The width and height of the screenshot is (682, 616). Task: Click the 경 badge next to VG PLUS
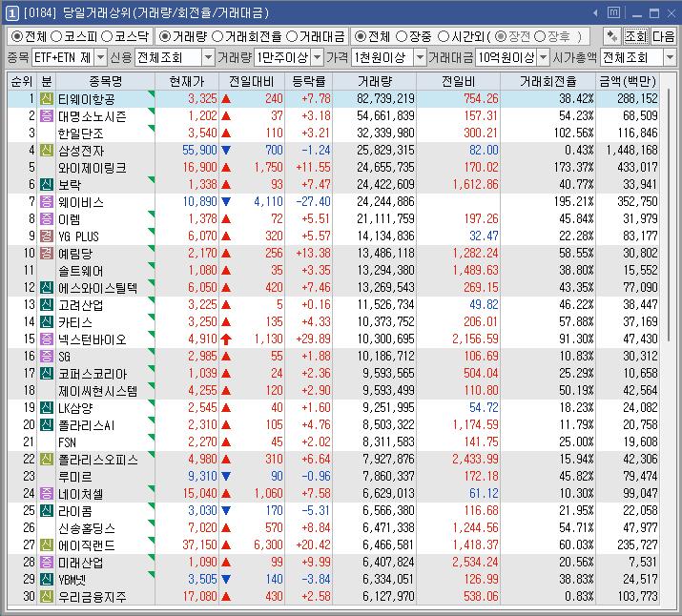click(x=47, y=236)
